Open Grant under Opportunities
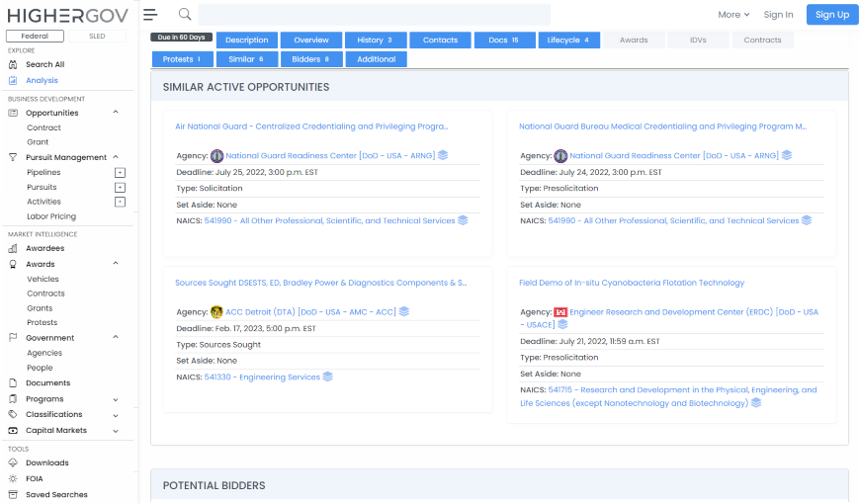This screenshot has height=504, width=860. tap(38, 142)
